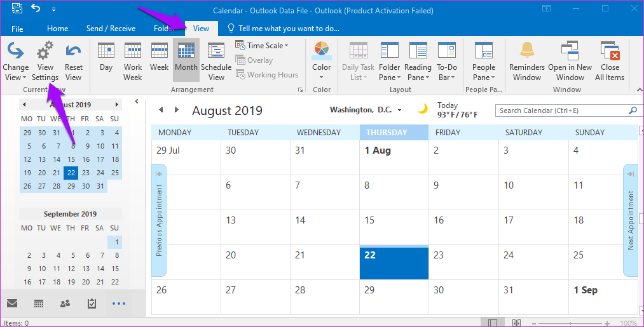
Task: Click Normal view button in status bar
Action: click(493, 323)
